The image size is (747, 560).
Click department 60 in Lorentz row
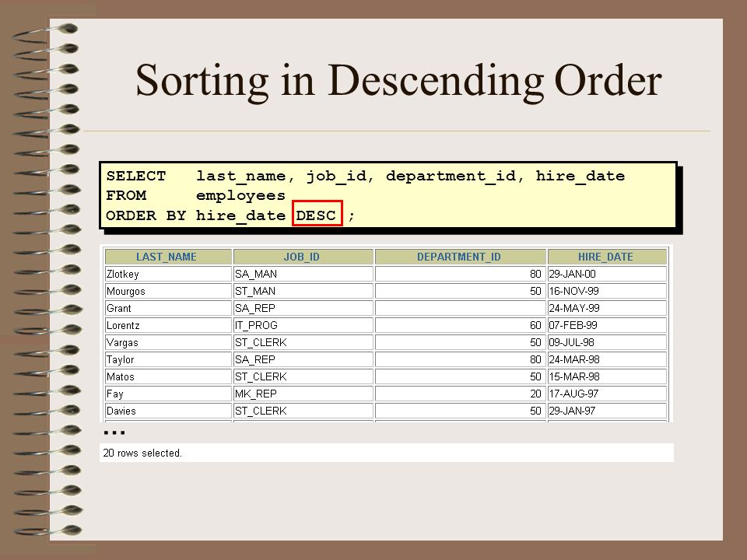coord(460,325)
